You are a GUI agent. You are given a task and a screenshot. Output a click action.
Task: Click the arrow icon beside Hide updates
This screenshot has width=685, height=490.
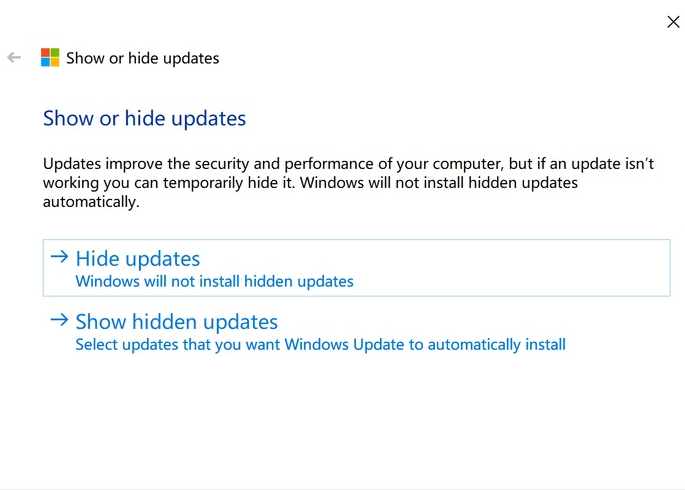[59, 257]
